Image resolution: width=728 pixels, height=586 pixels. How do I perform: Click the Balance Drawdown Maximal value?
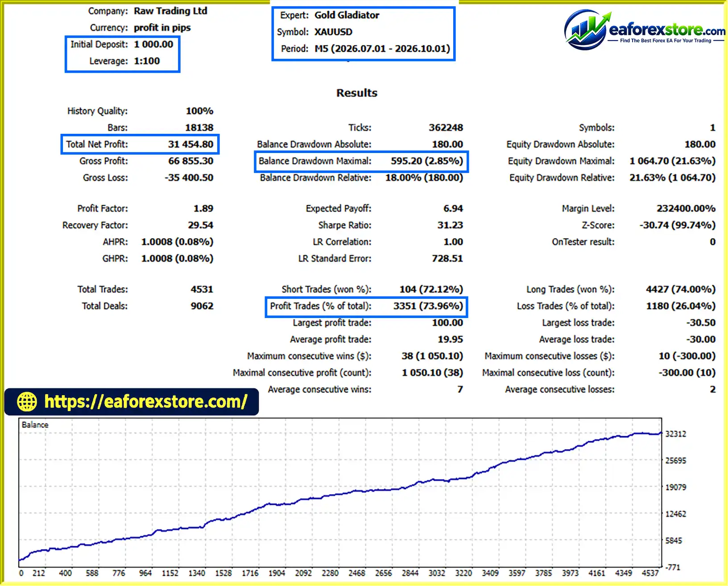pyautogui.click(x=427, y=161)
